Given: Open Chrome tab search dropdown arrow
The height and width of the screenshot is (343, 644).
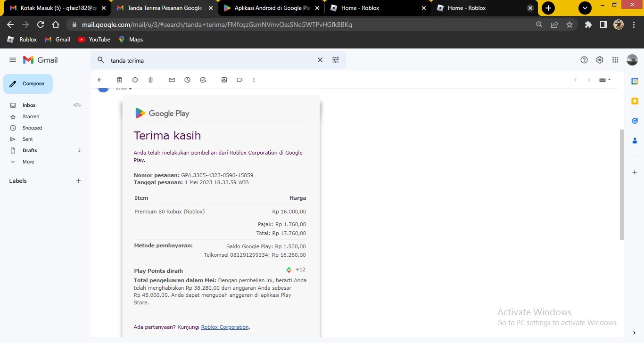Looking at the screenshot, I should click(585, 8).
